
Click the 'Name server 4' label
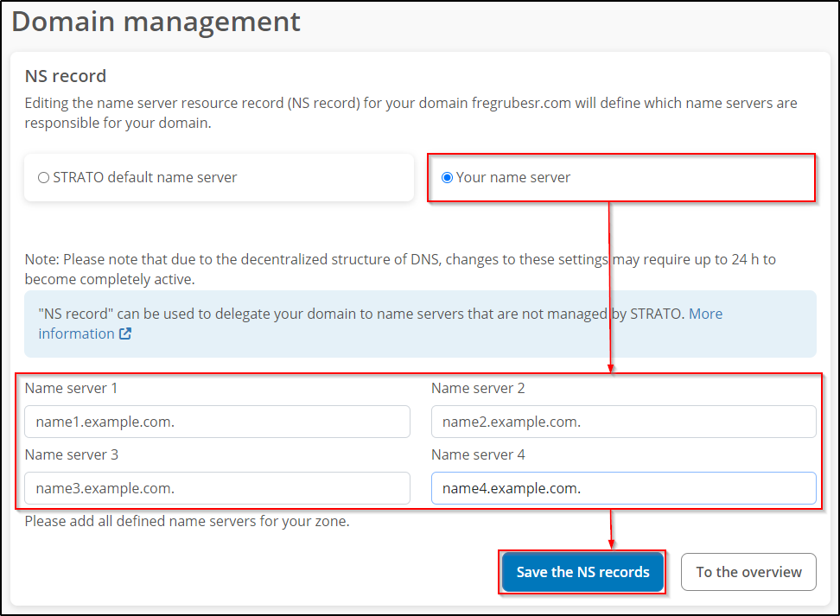coord(478,454)
